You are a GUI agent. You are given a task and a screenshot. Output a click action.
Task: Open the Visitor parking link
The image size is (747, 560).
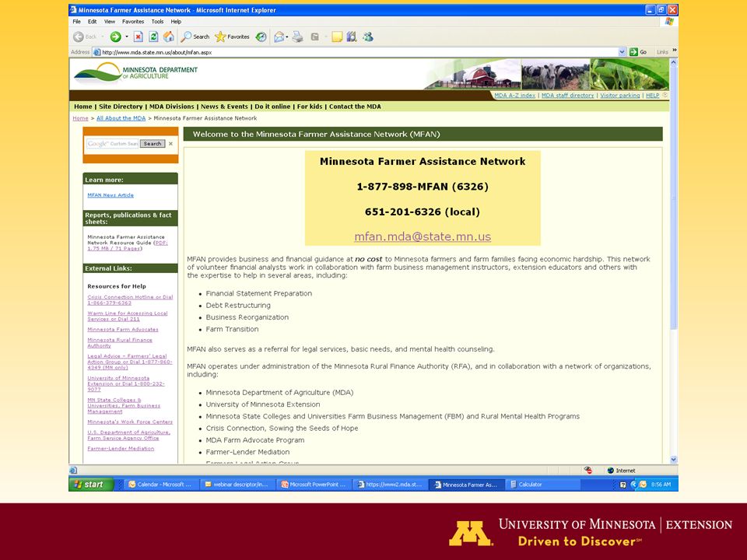(620, 95)
